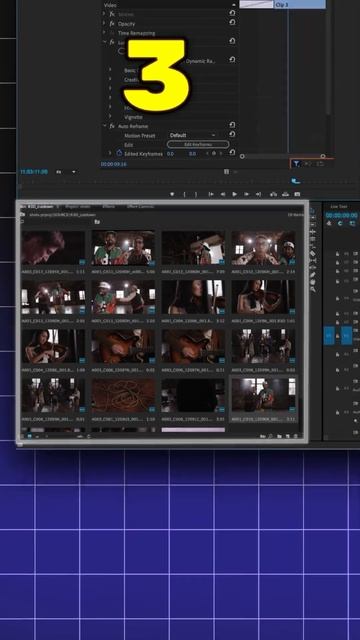
Task: Click the Lift button in the monitor
Action: pyautogui.click(x=273, y=194)
